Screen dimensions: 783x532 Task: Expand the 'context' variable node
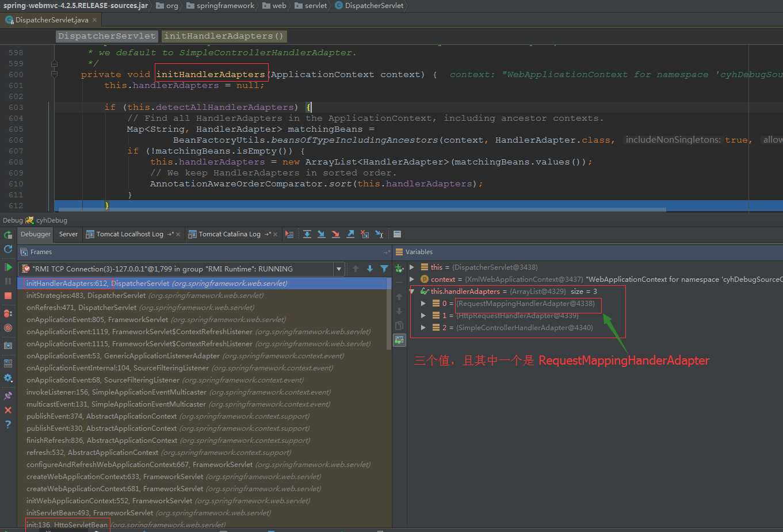coord(412,279)
